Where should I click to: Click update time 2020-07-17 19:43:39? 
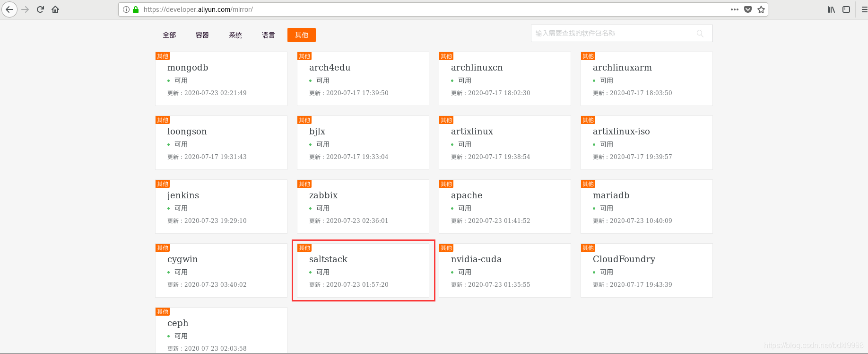(641, 285)
